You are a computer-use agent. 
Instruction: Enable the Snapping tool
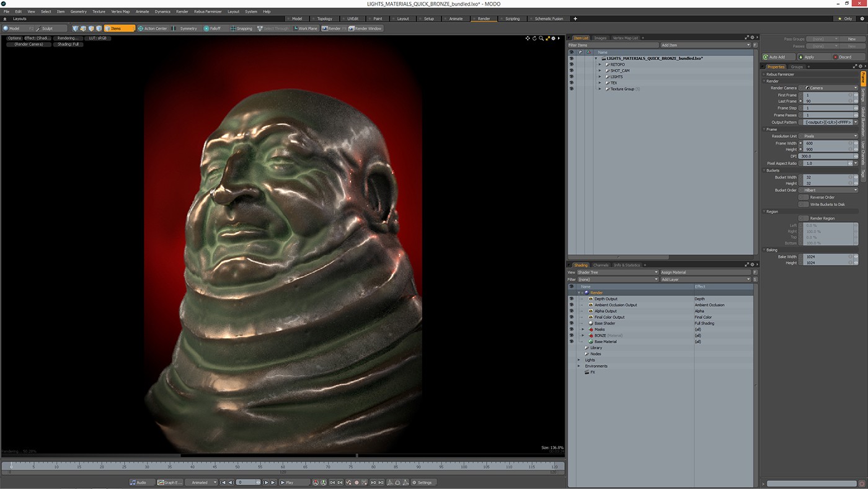pyautogui.click(x=242, y=29)
